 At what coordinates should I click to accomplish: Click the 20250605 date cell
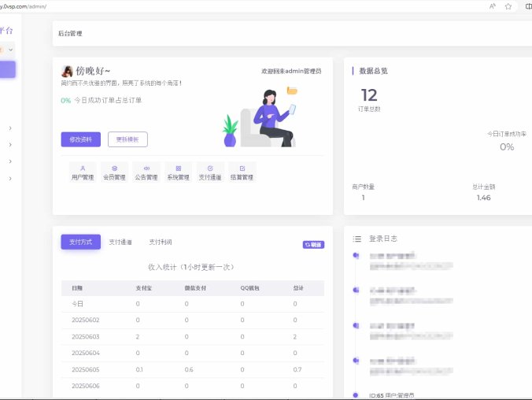[86, 369]
